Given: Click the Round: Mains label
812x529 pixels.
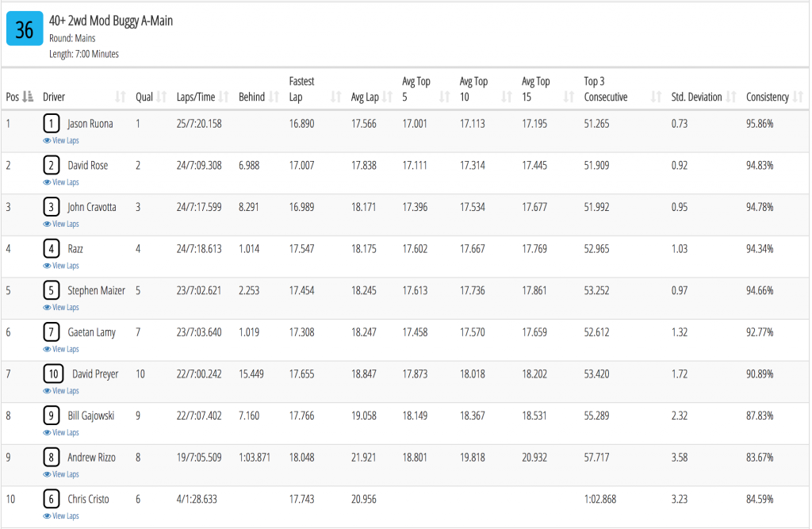Looking at the screenshot, I should 72,38.
